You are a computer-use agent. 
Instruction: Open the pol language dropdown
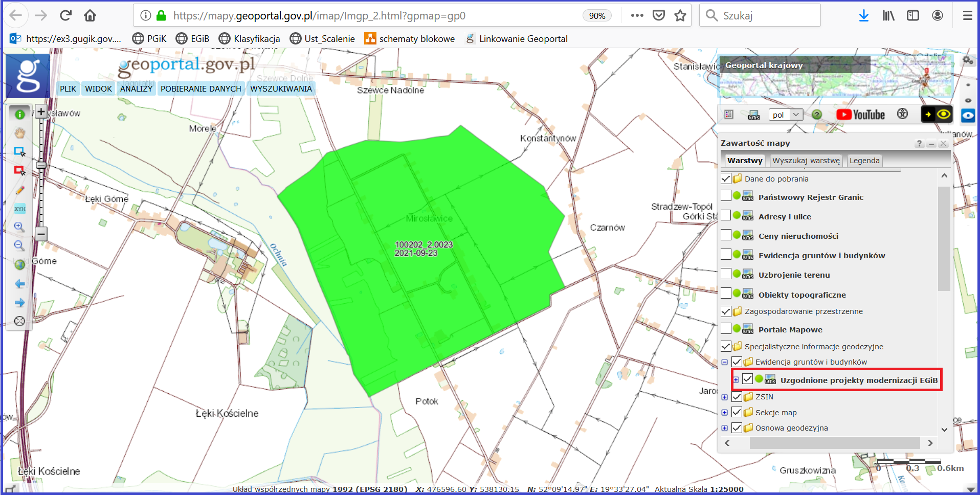coord(786,115)
